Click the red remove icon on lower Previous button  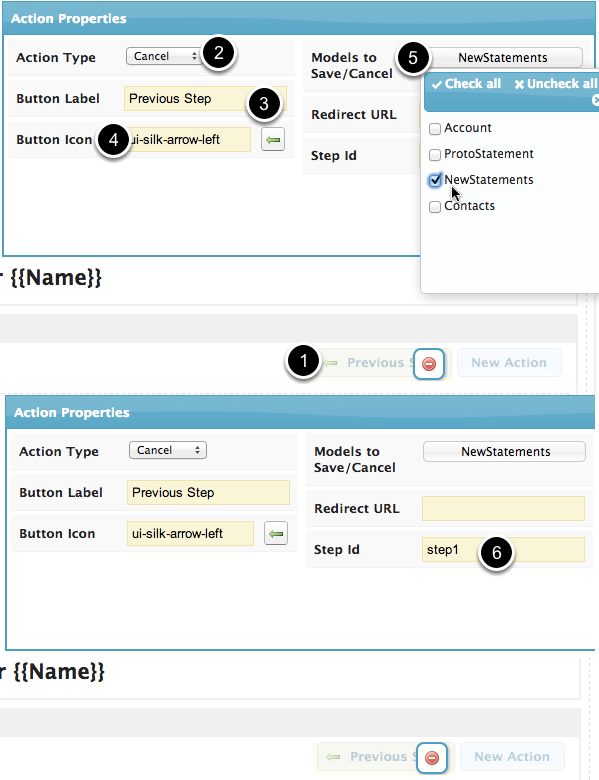pyautogui.click(x=432, y=758)
